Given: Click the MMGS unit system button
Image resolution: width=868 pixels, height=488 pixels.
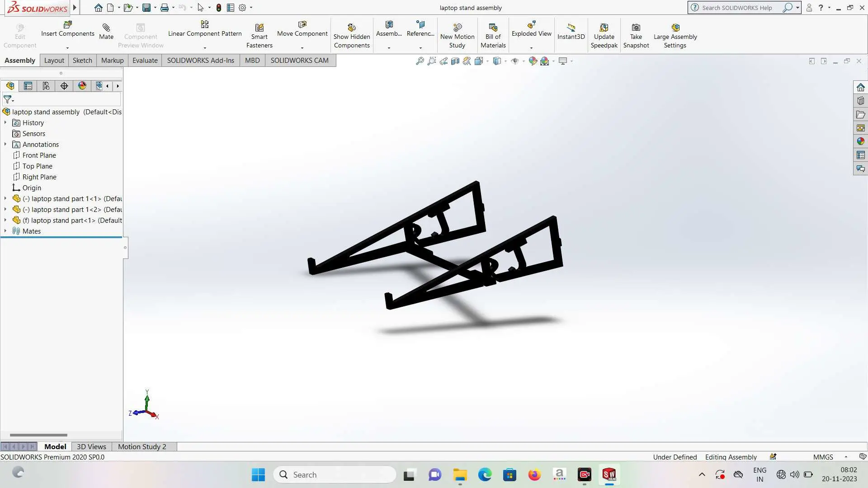Looking at the screenshot, I should coord(823,457).
